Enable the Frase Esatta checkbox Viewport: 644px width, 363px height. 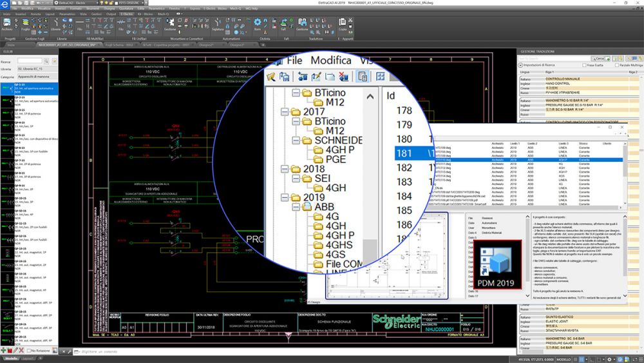tap(584, 65)
